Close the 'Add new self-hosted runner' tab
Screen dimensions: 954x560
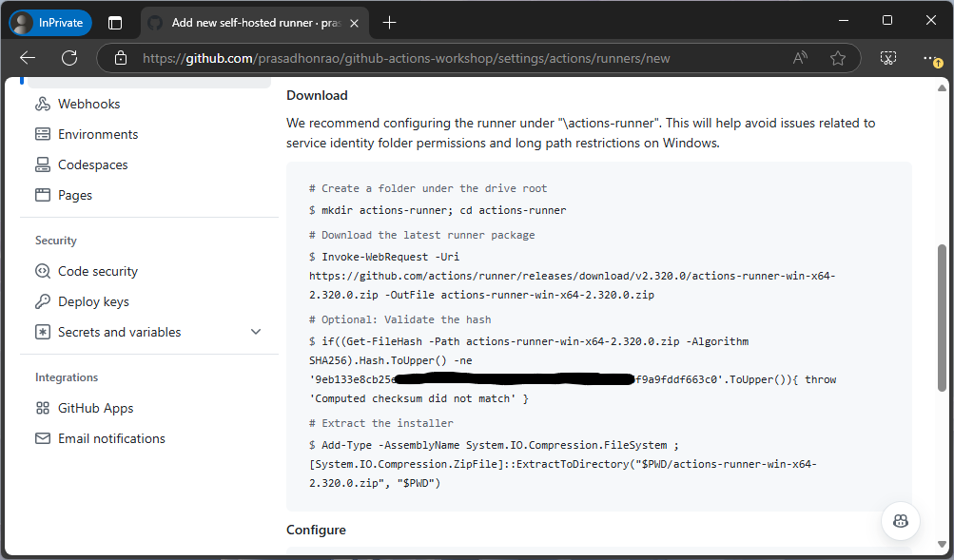(354, 23)
